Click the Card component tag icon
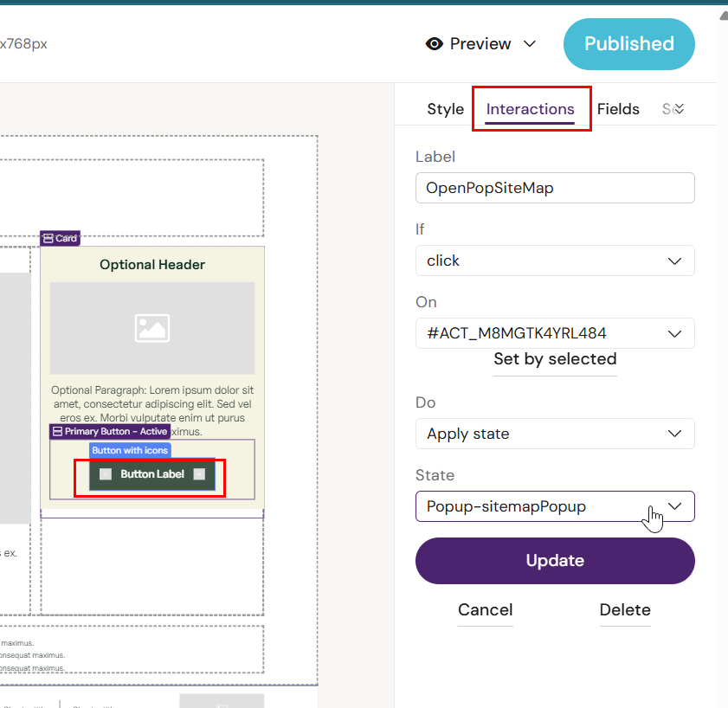Screen dimensions: 728x708 pyautogui.click(x=48, y=238)
